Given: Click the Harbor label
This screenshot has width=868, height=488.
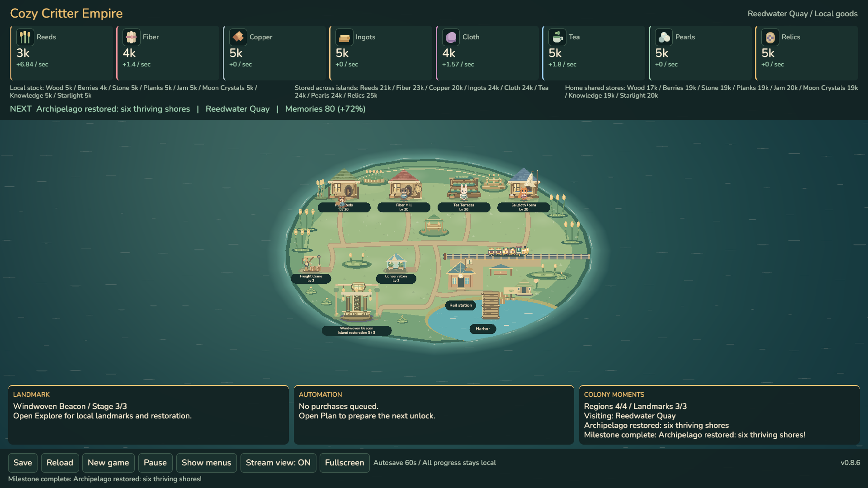Looking at the screenshot, I should pyautogui.click(x=482, y=329).
